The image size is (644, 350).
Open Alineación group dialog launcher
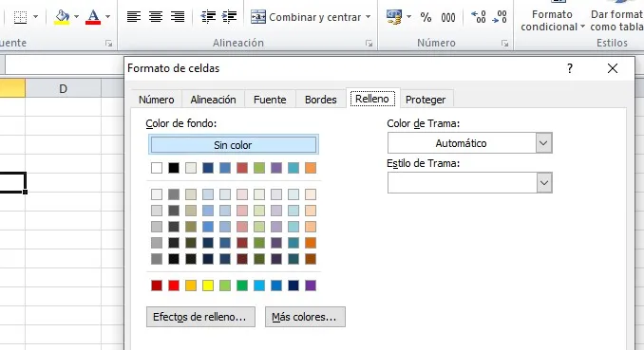(x=369, y=43)
